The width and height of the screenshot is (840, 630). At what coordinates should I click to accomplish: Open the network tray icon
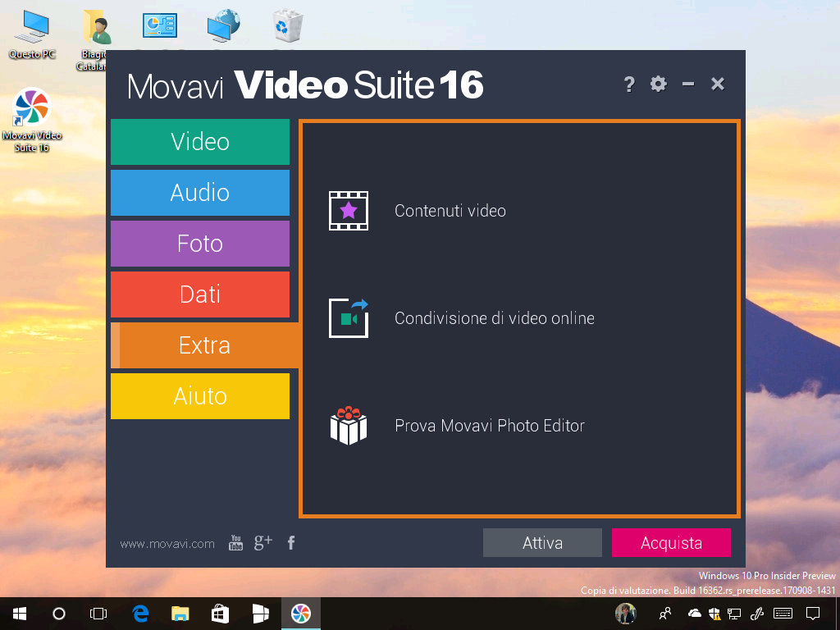(734, 614)
